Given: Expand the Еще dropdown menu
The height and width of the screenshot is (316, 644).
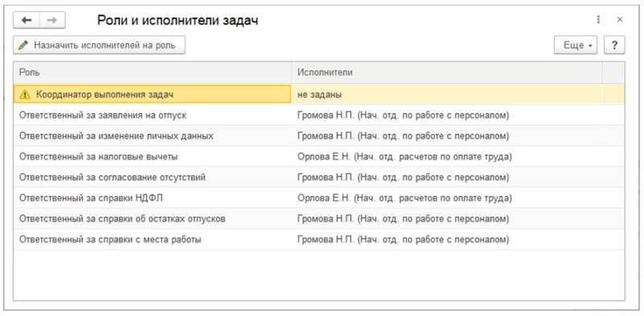Looking at the screenshot, I should click(576, 45).
